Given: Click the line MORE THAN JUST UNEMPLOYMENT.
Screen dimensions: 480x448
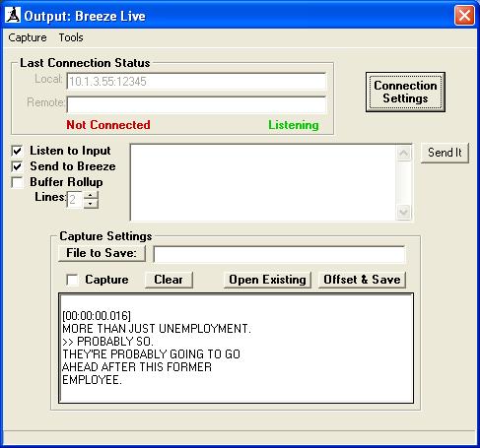Looking at the screenshot, I should [157, 329].
